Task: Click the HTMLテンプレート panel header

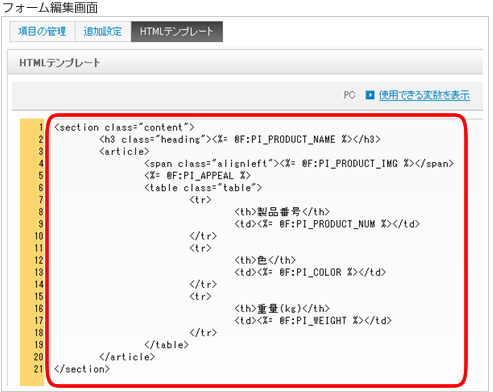Action: click(245, 62)
